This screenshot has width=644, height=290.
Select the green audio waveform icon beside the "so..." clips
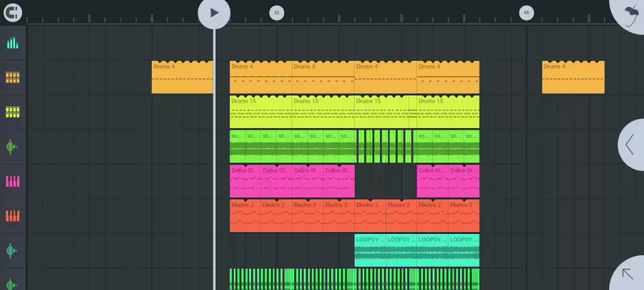[x=13, y=147]
